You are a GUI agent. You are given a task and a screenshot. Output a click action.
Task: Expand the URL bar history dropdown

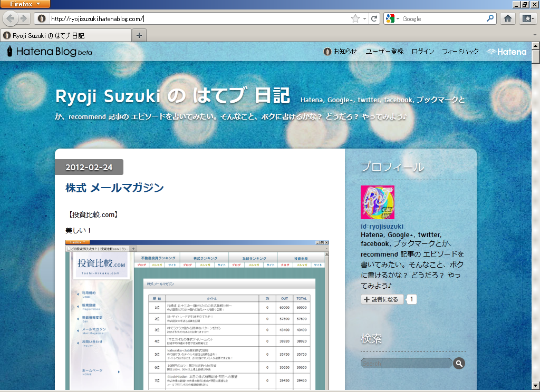point(364,18)
